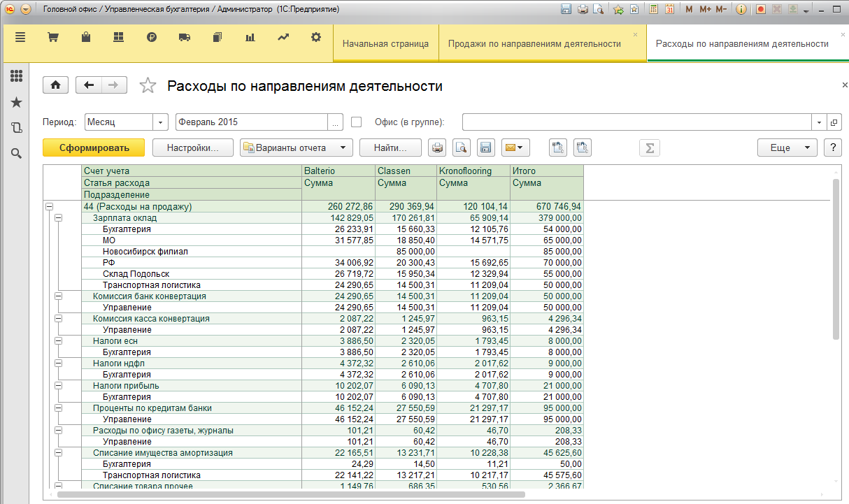Open the Еще menu
This screenshot has height=504, width=849.
pyautogui.click(x=787, y=147)
